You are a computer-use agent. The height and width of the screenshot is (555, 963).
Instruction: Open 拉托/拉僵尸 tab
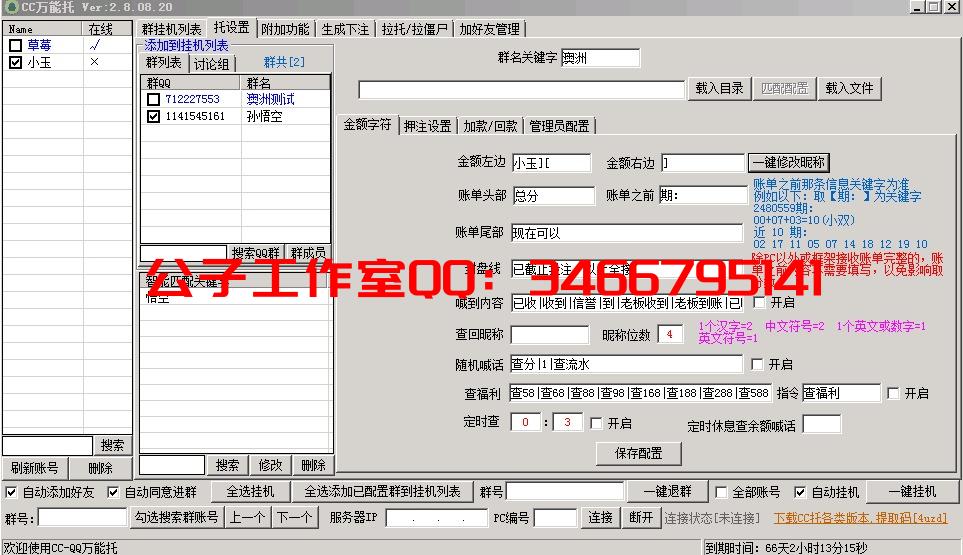415,29
